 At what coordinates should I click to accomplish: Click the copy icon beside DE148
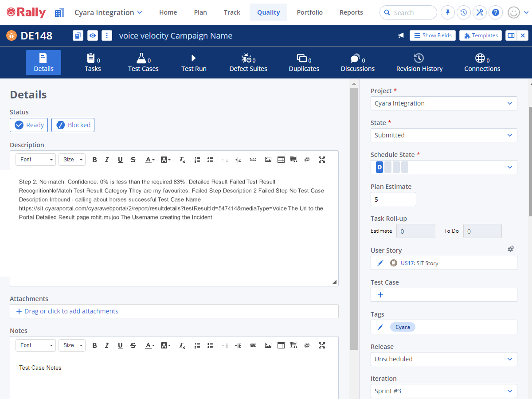[78, 36]
